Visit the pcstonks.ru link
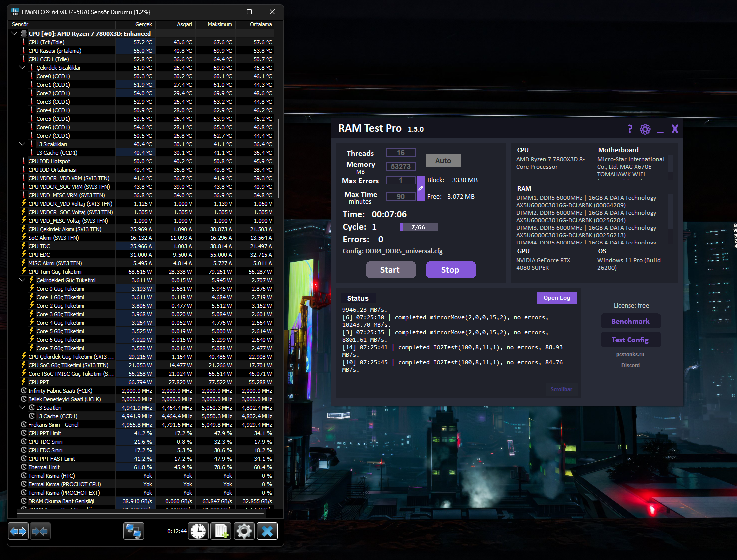The image size is (737, 560). pyautogui.click(x=630, y=354)
